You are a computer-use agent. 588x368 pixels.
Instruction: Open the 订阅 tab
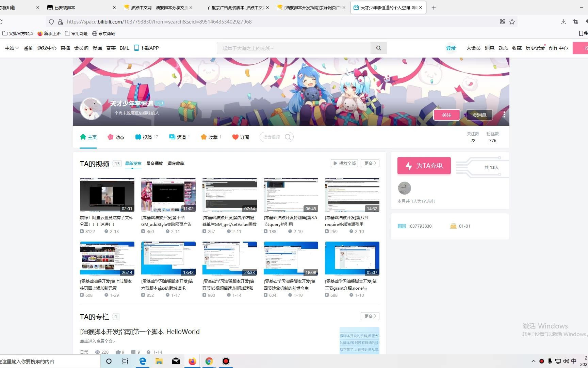pyautogui.click(x=241, y=137)
